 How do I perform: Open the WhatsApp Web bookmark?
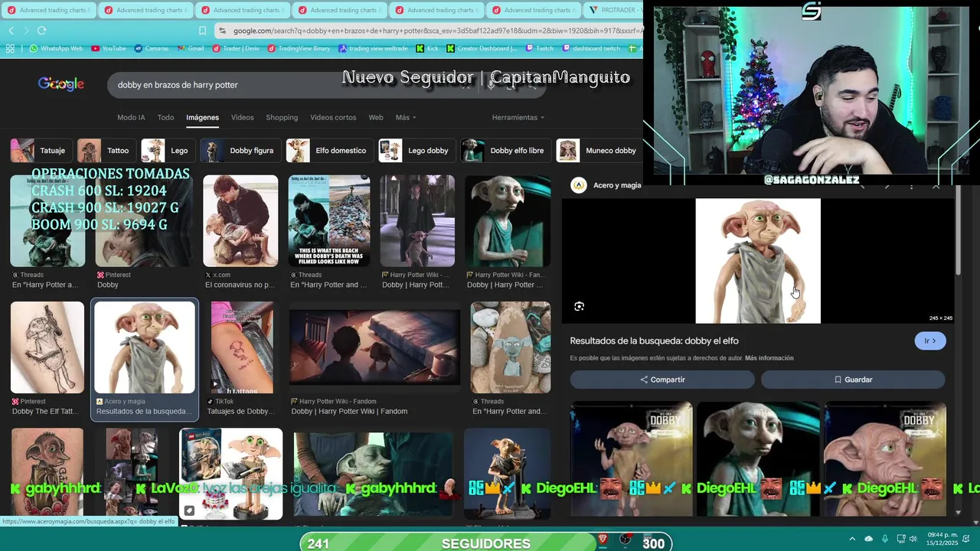(56, 48)
